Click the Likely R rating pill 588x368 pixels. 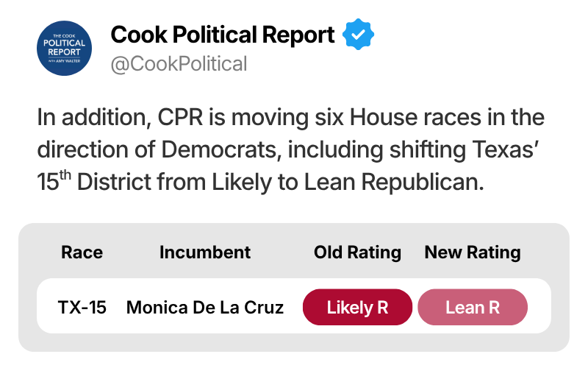(x=357, y=307)
